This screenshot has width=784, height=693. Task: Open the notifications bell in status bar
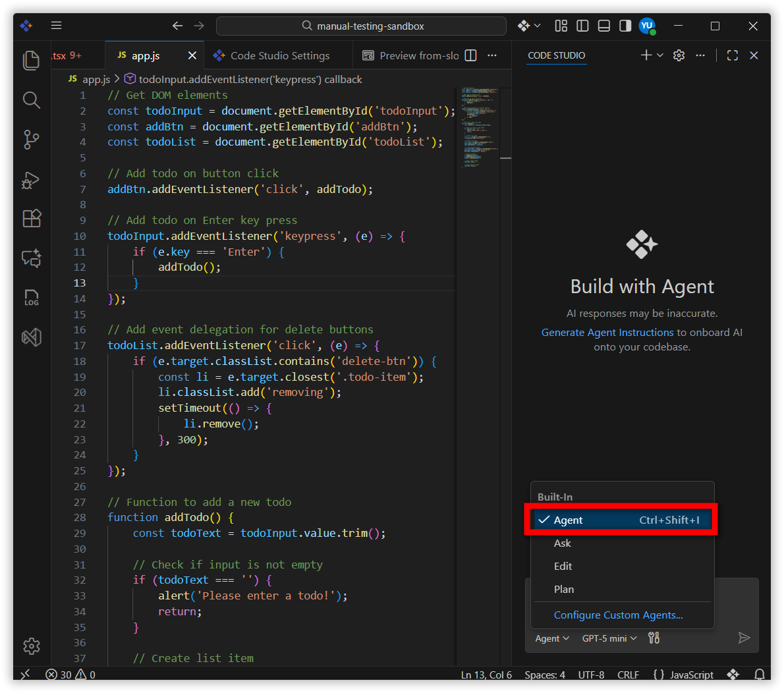pos(759,675)
